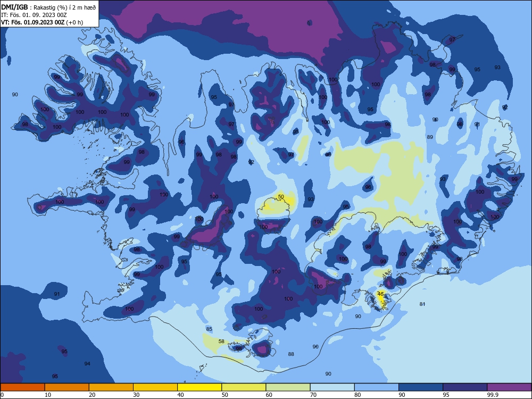
Task: Click the 58 humidity value on the map
Action: click(x=221, y=342)
